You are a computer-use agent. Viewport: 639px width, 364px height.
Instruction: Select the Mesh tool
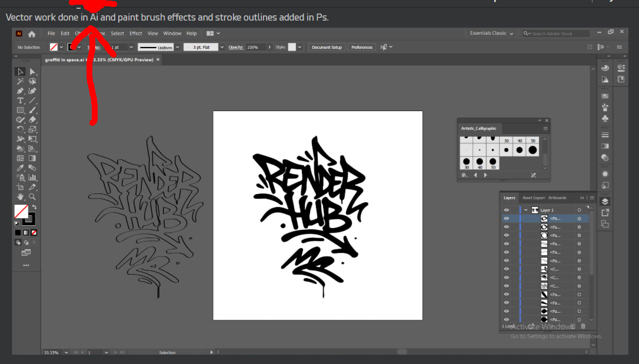20,158
